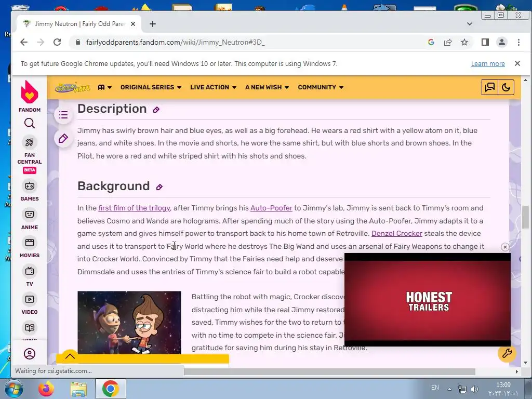Click the vertical scrollbar thumb
The image size is (532, 399).
pos(526,217)
